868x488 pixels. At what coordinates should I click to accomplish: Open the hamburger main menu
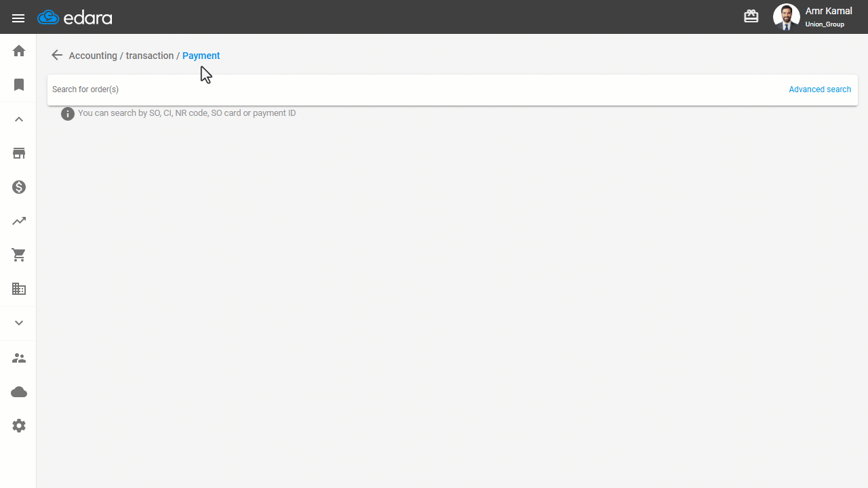(x=18, y=18)
